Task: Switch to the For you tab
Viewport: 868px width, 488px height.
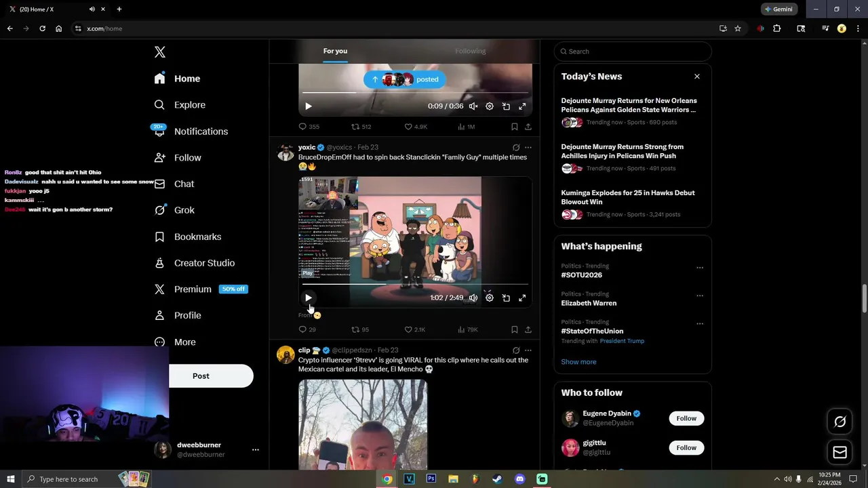Action: (x=335, y=51)
